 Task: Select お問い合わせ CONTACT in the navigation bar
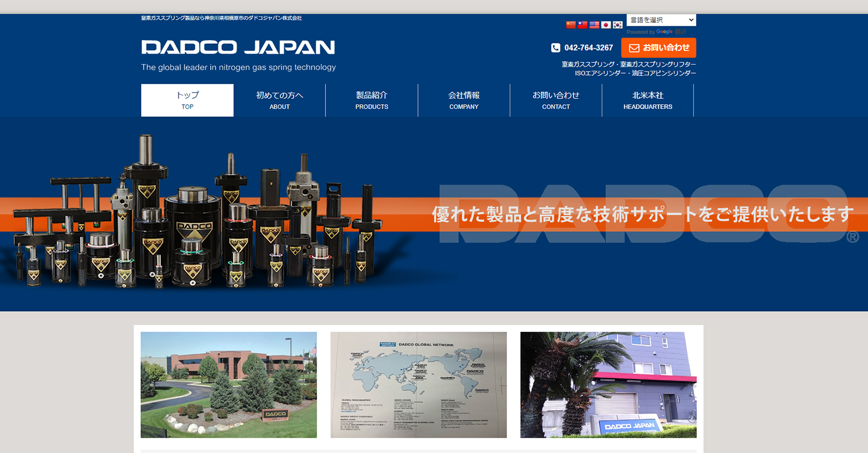click(x=556, y=100)
